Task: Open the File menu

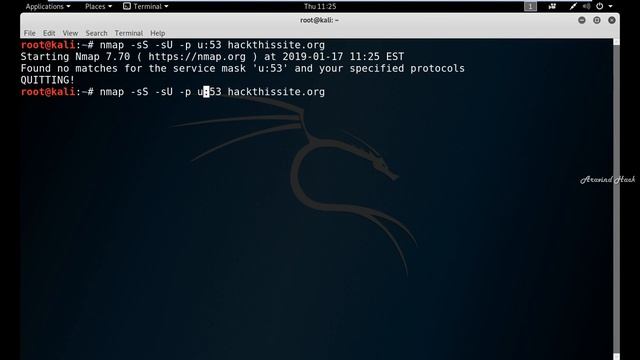Action: tap(29, 33)
